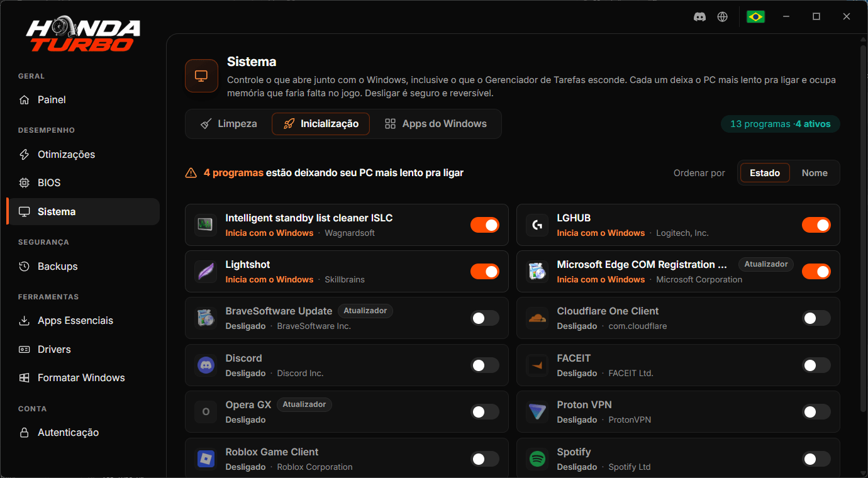The image size is (868, 478).
Task: Open the Brazil flag language selector
Action: (x=755, y=17)
